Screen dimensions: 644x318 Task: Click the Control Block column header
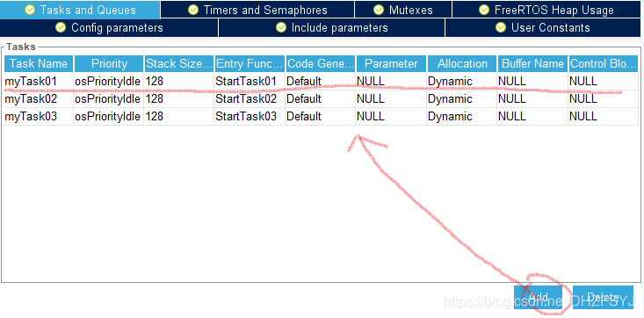(604, 63)
